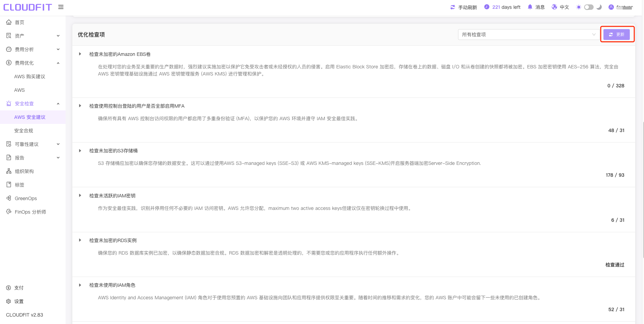Open the 所有检查项 filter dropdown
Image resolution: width=644 pixels, height=324 pixels.
coord(529,35)
